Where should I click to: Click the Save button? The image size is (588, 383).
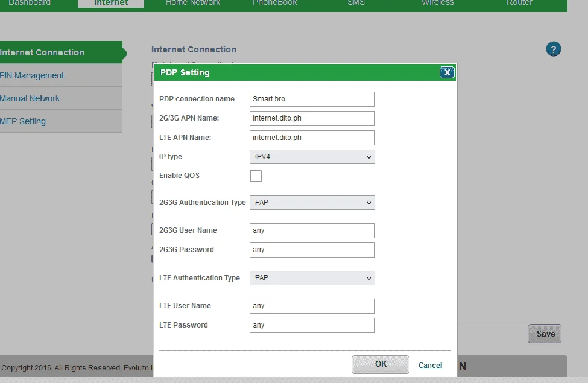(x=545, y=334)
